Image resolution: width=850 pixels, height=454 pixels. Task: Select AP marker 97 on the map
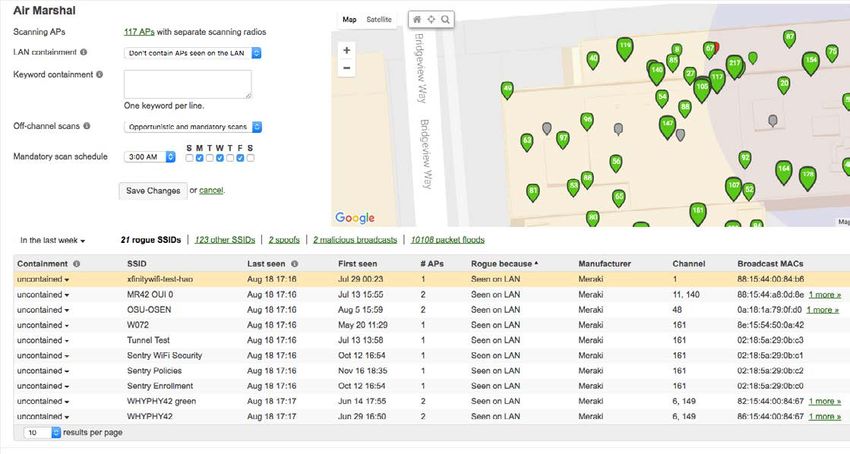(x=563, y=139)
